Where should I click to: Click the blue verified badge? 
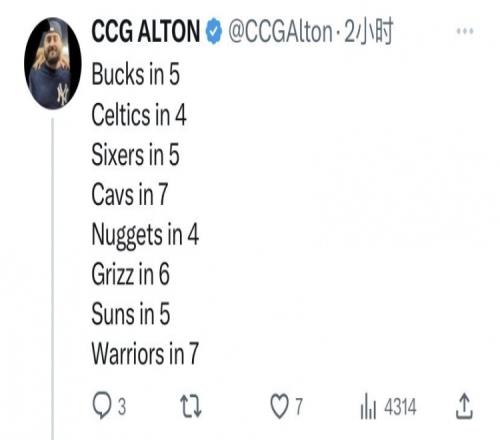pos(214,31)
